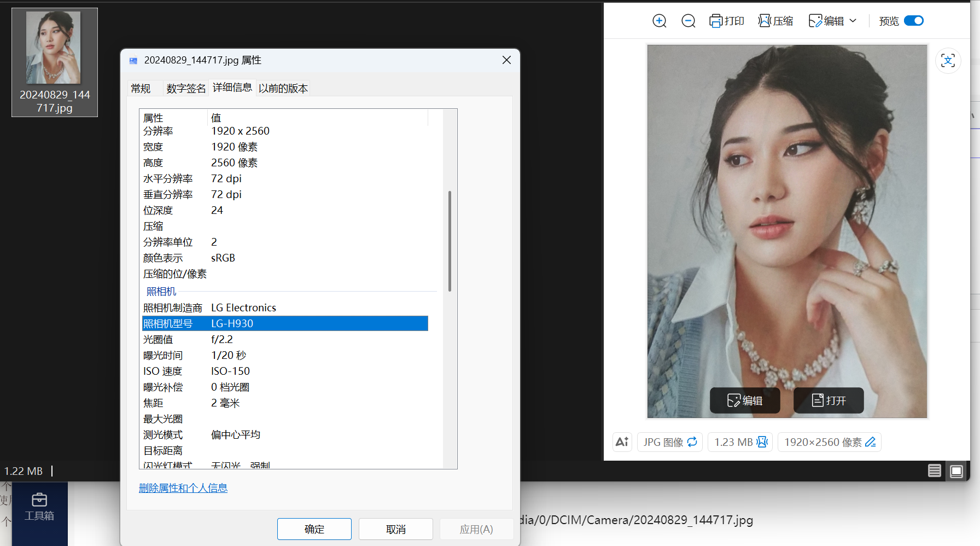Click the highlighted 照相机型号 LG-H930 row
This screenshot has width=980, height=546.
point(284,324)
